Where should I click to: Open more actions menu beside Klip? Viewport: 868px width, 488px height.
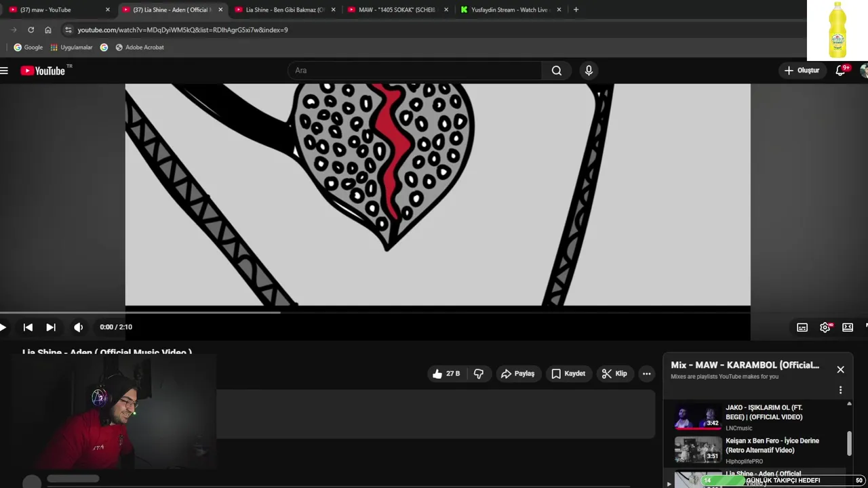(647, 373)
